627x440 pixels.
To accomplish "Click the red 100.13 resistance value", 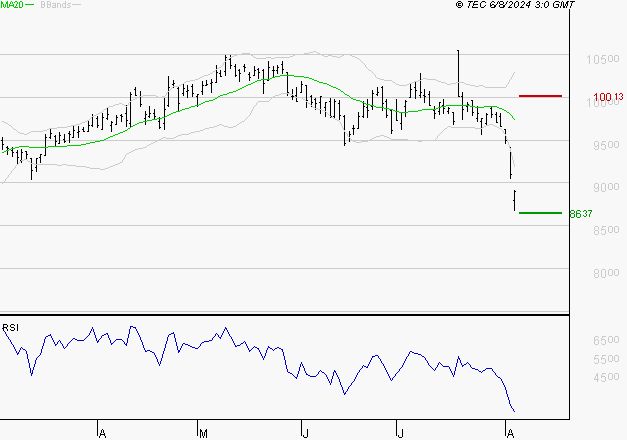I will [608, 96].
